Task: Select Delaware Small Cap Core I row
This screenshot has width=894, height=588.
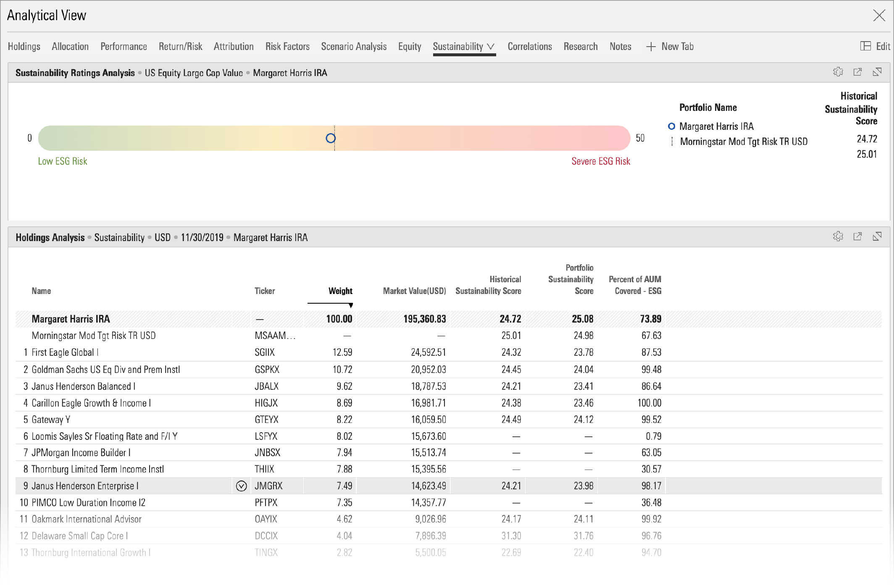Action: [449, 536]
